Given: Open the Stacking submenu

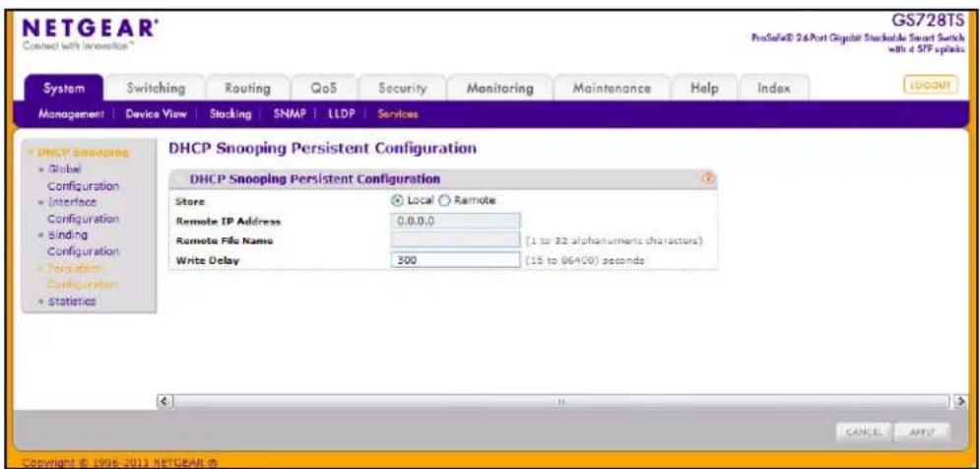Looking at the screenshot, I should (230, 114).
